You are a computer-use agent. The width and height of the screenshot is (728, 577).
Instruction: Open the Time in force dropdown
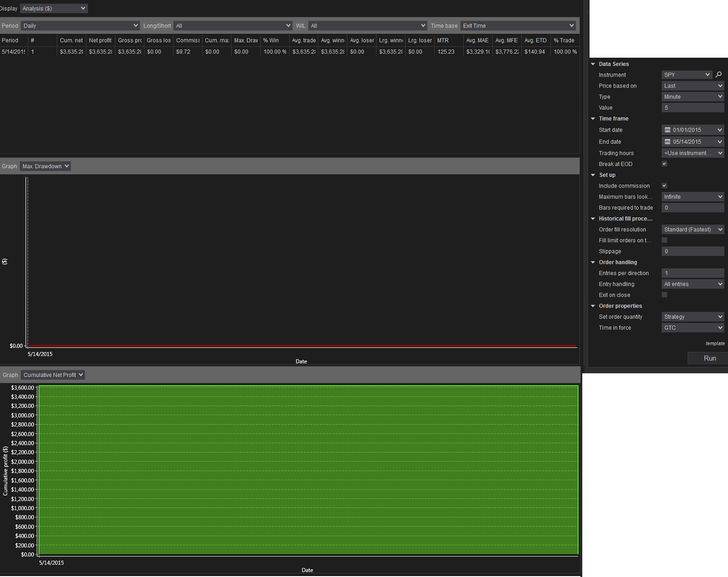[x=693, y=328]
